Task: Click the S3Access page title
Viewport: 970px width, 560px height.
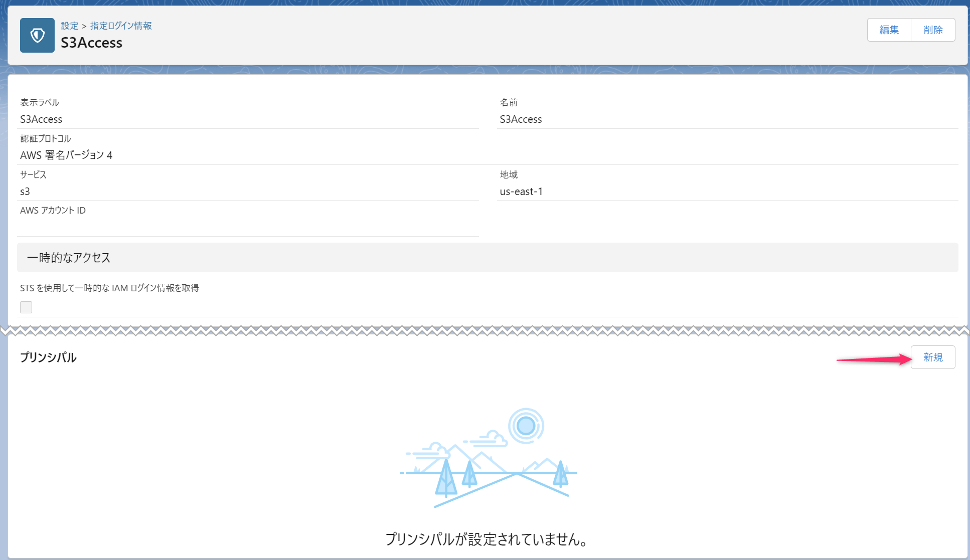Action: [91, 43]
